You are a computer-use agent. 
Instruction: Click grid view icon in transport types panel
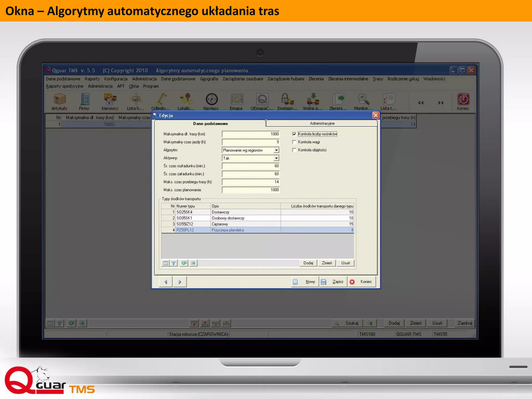(165, 263)
